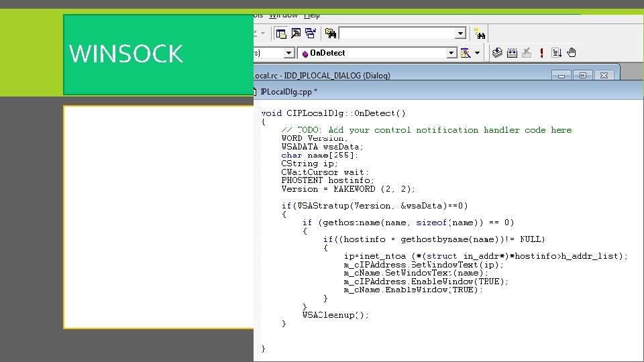Click the 'm_cIPAddress.SetWindowText(ip);' line

pyautogui.click(x=424, y=265)
